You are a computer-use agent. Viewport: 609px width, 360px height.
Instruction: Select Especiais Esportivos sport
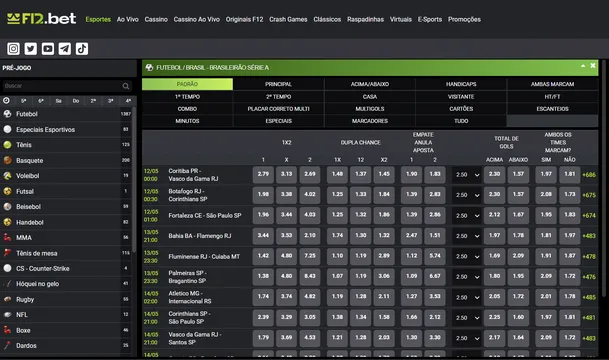tap(66, 129)
